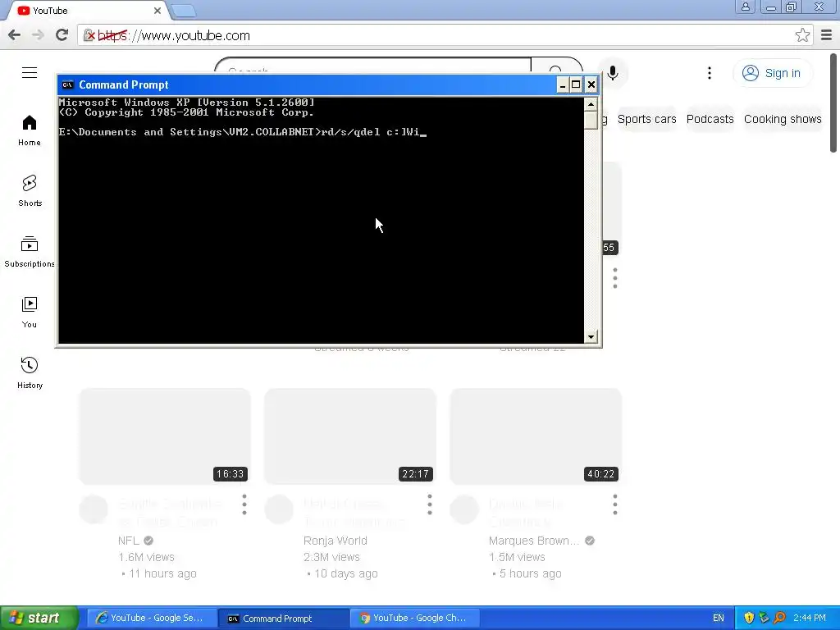Start voice search with microphone icon
This screenshot has width=840, height=630.
tap(613, 73)
